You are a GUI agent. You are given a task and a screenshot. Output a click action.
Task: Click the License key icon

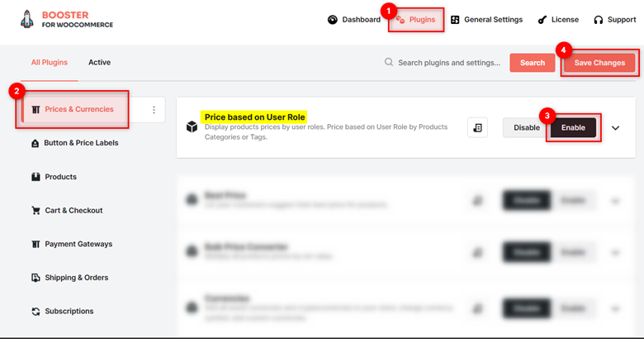tap(542, 20)
